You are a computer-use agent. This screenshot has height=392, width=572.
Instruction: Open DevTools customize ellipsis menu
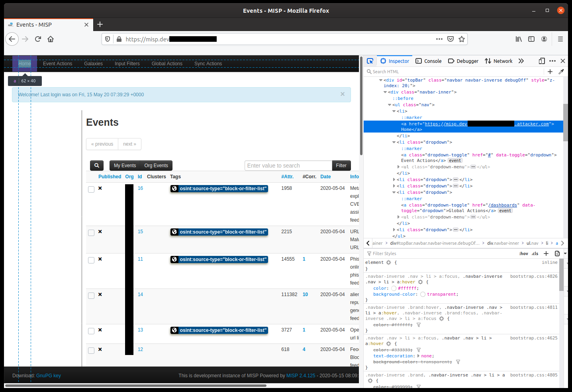[x=552, y=61]
